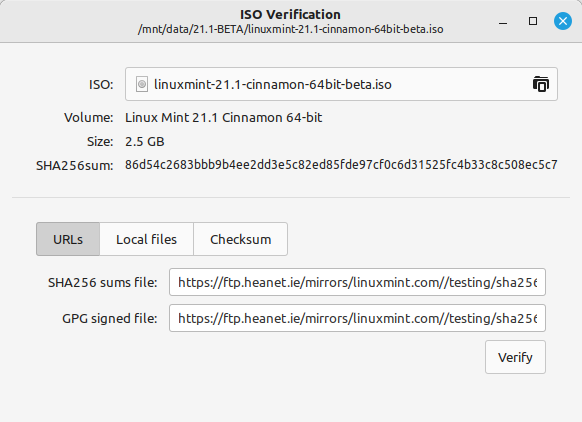
Task: Click the SHA256 sums file label
Action: 102,282
